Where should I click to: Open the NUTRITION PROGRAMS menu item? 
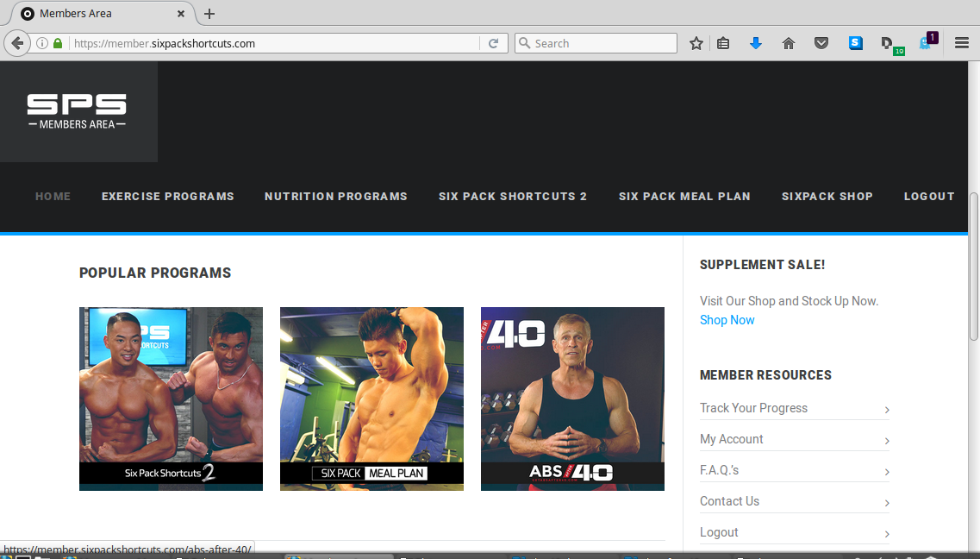pyautogui.click(x=335, y=197)
